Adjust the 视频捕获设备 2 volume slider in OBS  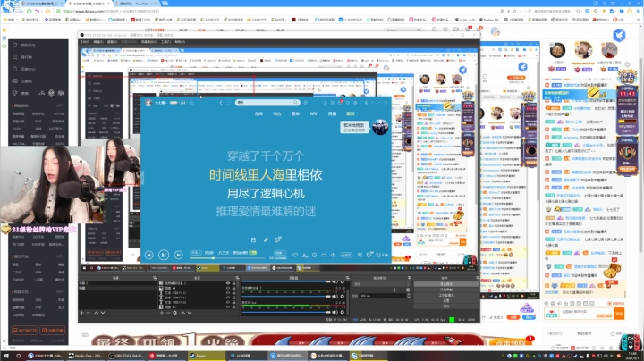click(286, 296)
